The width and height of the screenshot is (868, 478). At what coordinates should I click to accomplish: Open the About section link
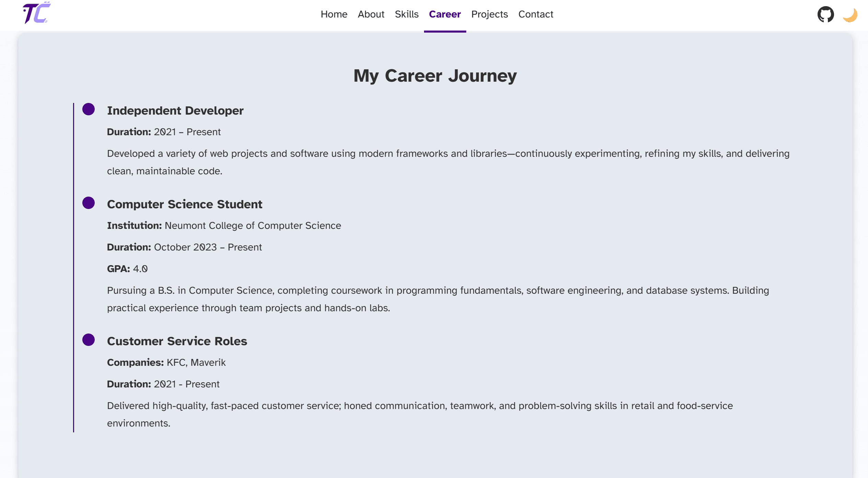pyautogui.click(x=371, y=14)
